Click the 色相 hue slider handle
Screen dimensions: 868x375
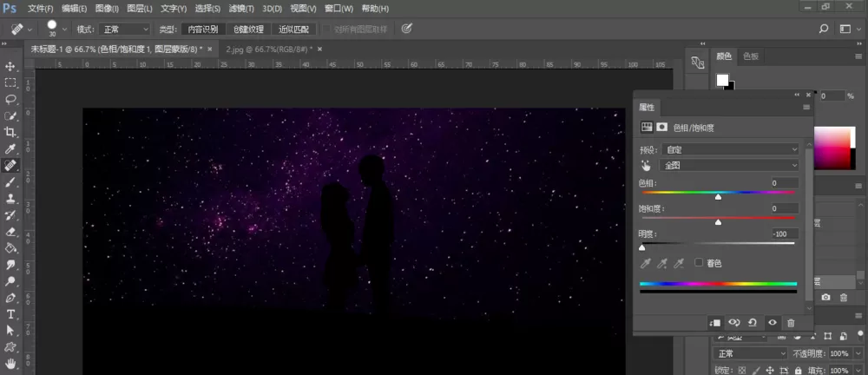[718, 197]
